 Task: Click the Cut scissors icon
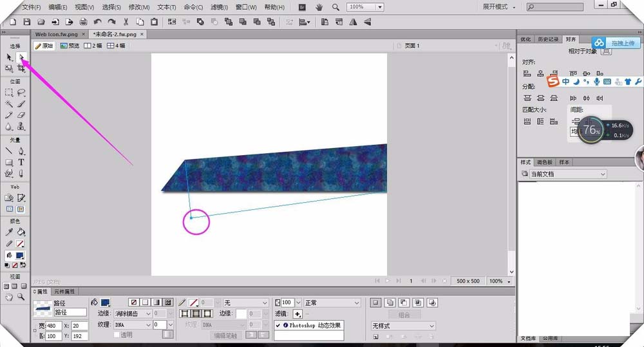click(x=126, y=22)
